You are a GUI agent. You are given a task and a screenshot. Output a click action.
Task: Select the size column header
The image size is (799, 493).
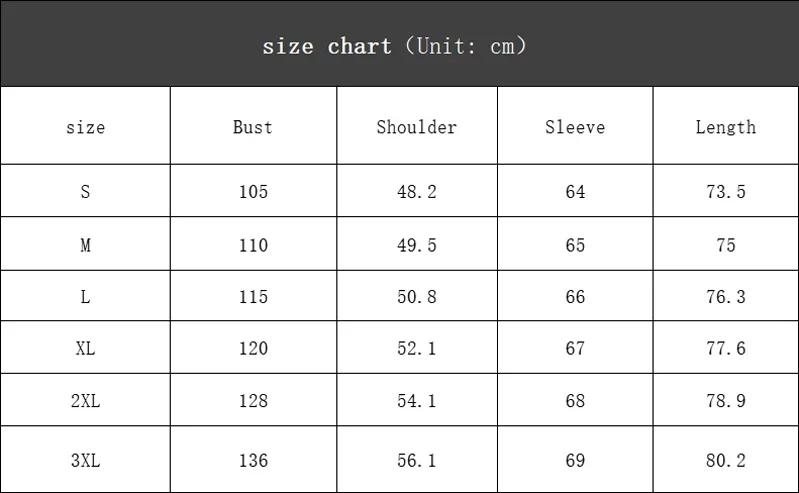click(85, 128)
